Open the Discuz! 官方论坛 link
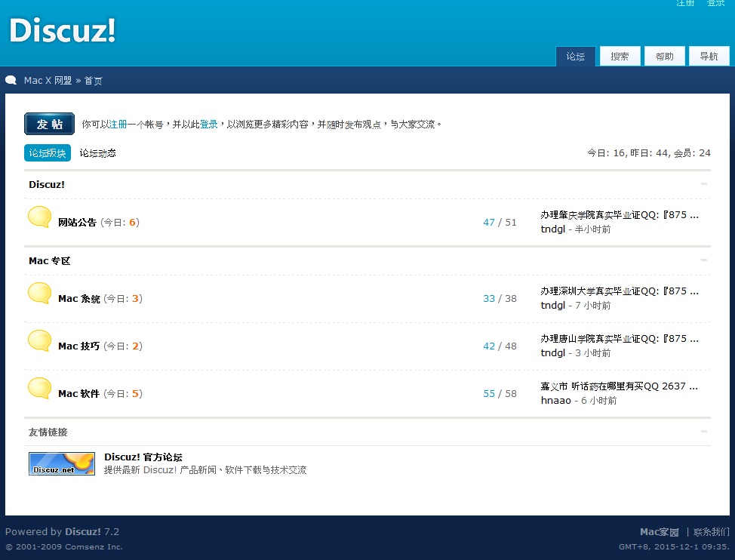The height and width of the screenshot is (560, 735). pos(143,457)
